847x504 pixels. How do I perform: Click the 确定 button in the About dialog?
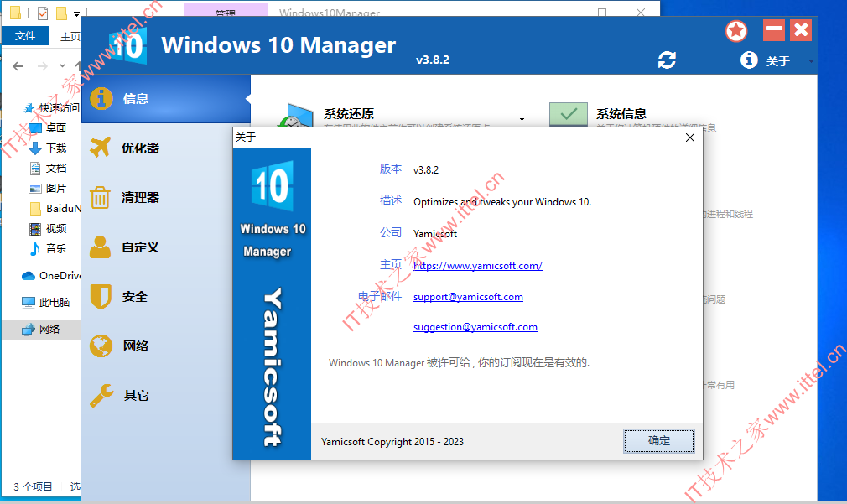click(x=658, y=440)
